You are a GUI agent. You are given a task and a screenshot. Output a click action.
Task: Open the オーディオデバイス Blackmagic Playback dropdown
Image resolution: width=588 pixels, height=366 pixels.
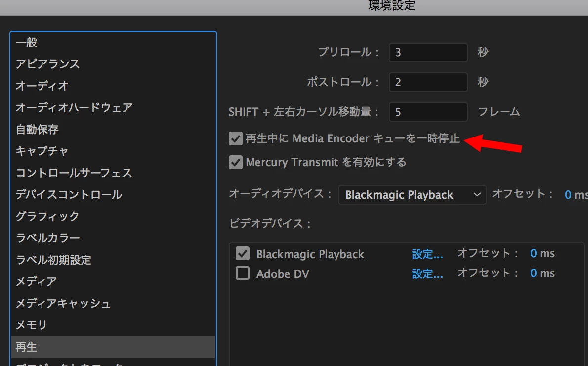click(412, 195)
